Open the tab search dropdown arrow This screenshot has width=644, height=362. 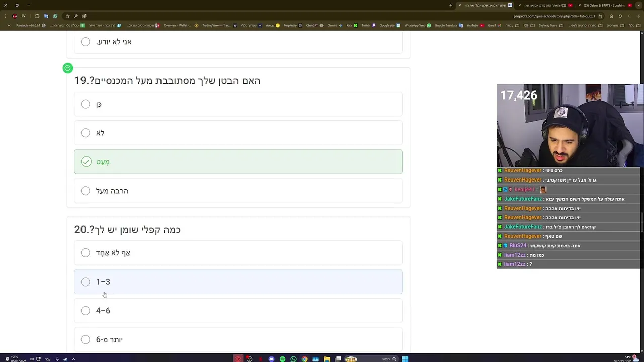point(639,5)
